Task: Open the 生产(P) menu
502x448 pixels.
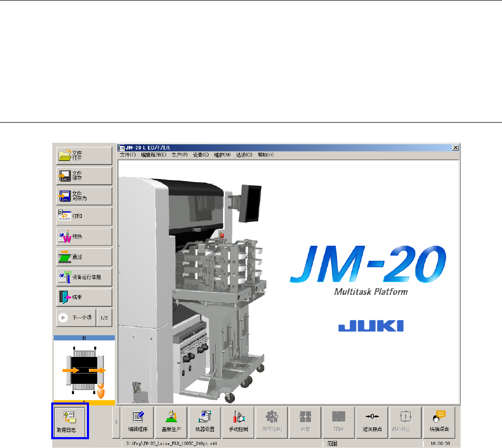Action: 180,155
